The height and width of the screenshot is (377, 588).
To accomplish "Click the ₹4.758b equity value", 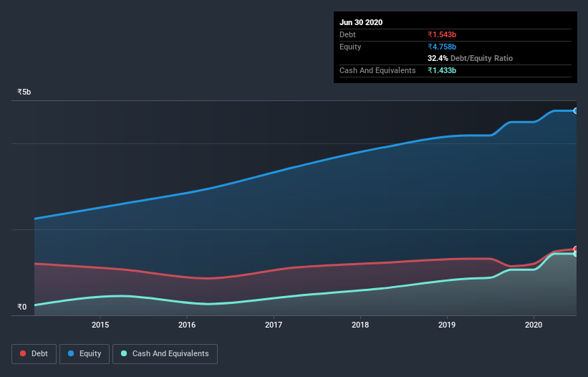I will pos(442,47).
